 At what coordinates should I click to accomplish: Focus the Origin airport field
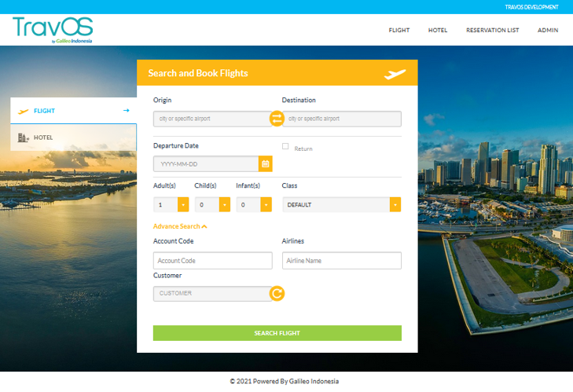tap(213, 119)
